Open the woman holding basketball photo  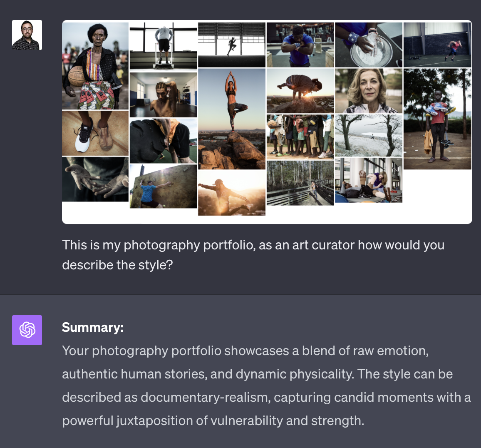point(95,66)
